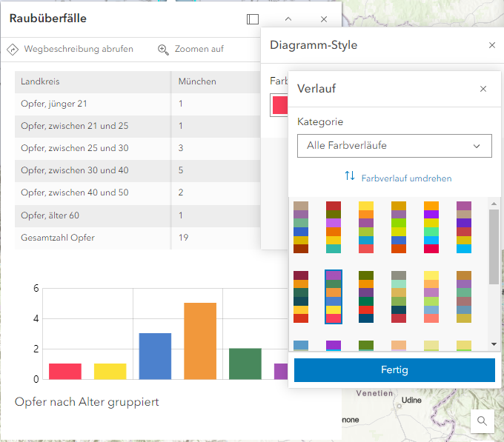Click 'Opfer, jünger 21' row label
The image size is (504, 442).
coord(53,104)
